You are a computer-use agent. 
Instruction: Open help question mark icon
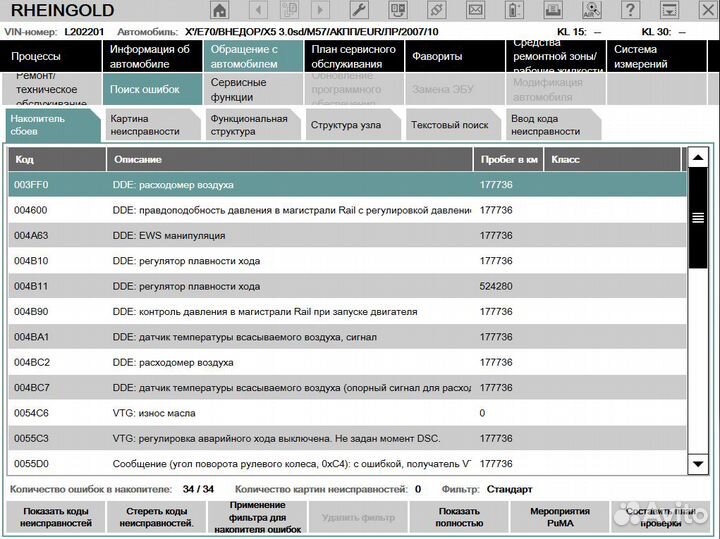tap(630, 10)
